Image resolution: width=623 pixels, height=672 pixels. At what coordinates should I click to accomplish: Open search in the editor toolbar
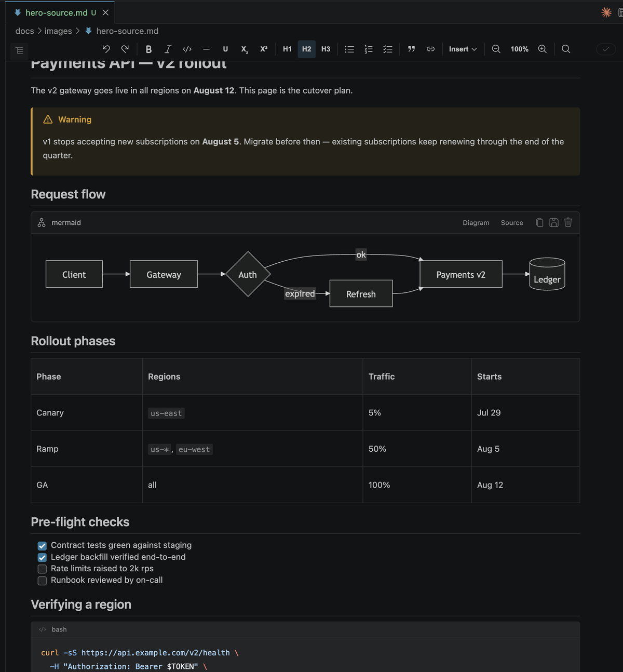coord(566,49)
